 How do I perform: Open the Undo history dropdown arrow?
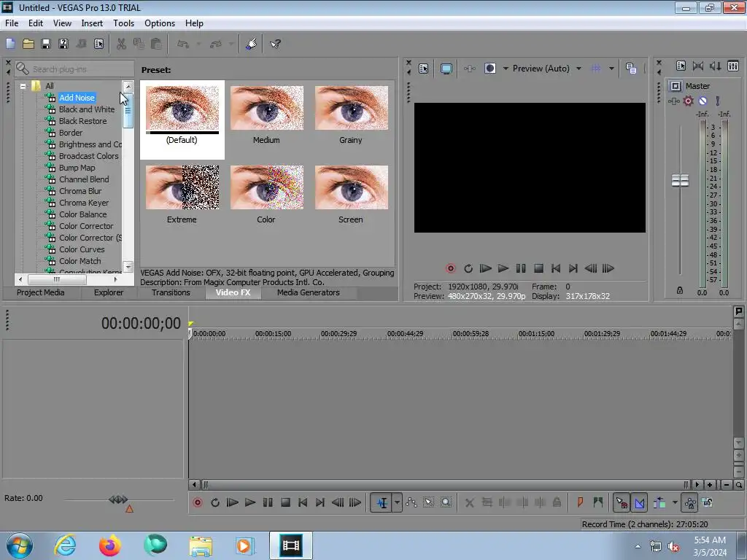(x=198, y=44)
